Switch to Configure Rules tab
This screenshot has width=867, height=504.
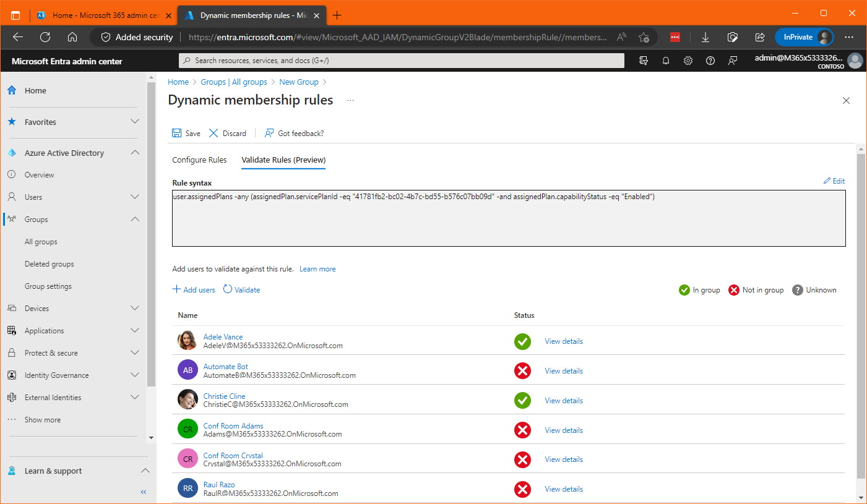coord(199,160)
